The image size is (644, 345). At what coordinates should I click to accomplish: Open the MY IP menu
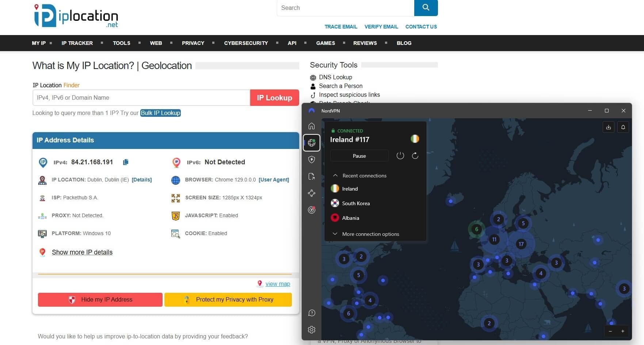[39, 43]
